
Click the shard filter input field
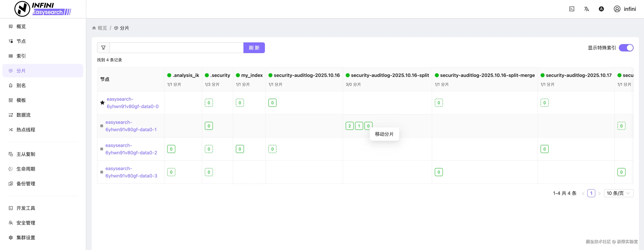point(176,48)
